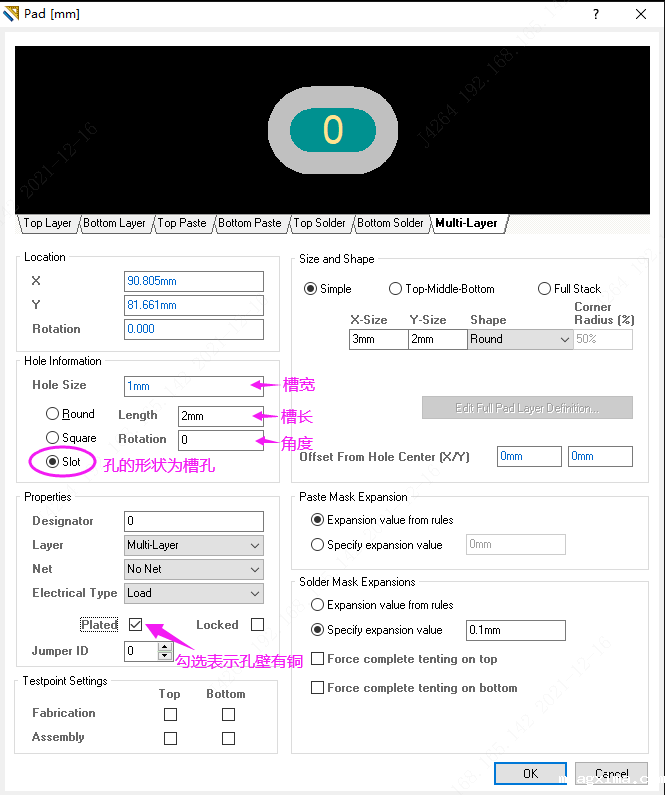This screenshot has height=795, width=665.
Task: Click the Hole Size input field
Action: tap(194, 386)
